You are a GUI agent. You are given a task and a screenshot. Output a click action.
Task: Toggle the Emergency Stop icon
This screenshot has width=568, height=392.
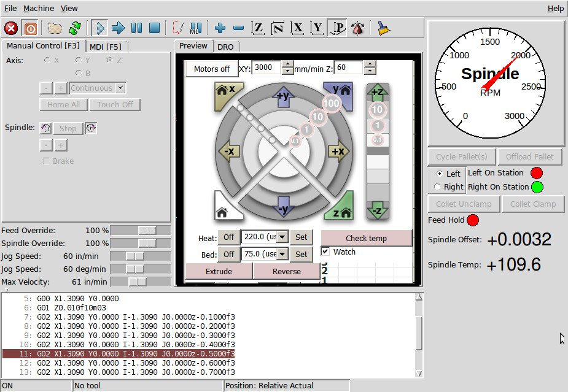click(x=11, y=28)
